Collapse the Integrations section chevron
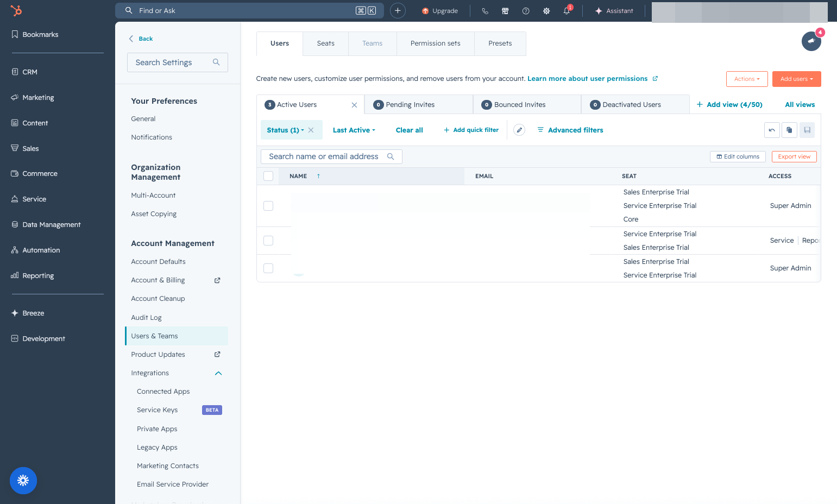 (218, 373)
